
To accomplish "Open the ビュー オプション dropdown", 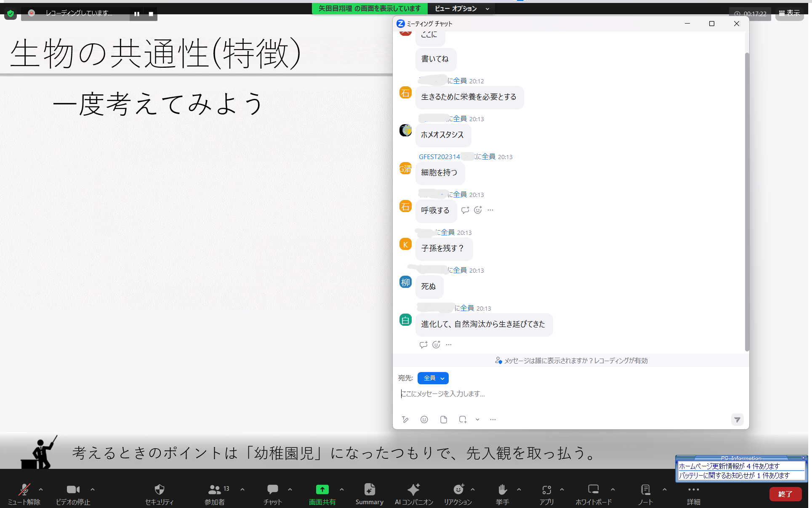I will (461, 8).
